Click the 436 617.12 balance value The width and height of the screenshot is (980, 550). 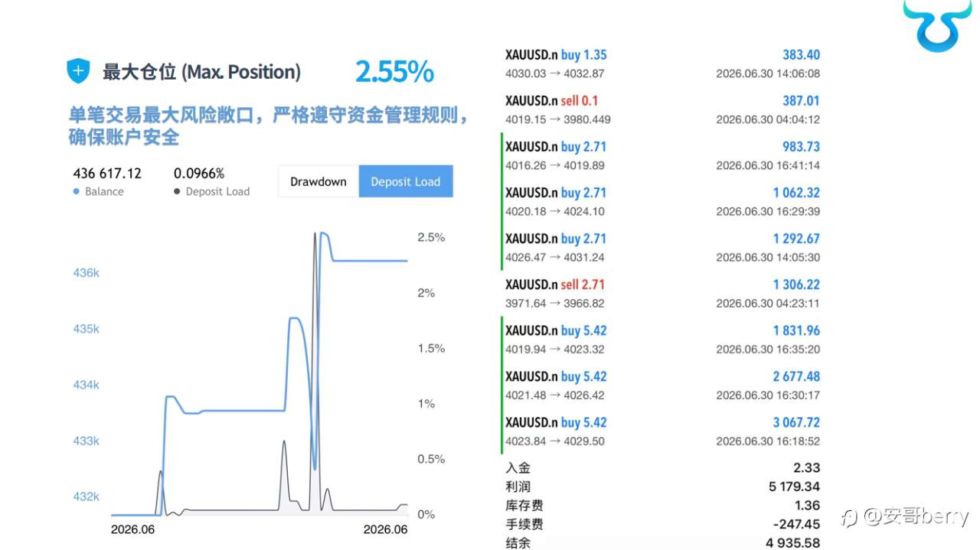pos(107,174)
